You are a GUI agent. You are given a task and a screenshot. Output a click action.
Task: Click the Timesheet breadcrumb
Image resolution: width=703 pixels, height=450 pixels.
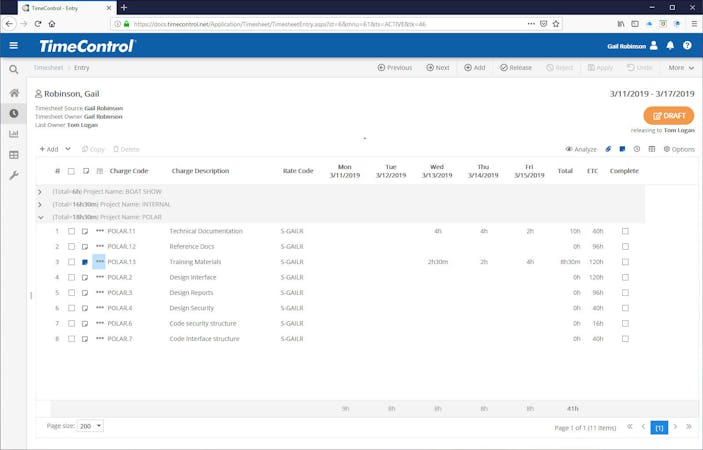(48, 68)
